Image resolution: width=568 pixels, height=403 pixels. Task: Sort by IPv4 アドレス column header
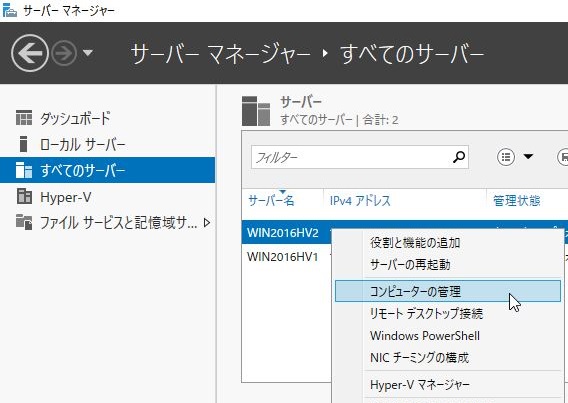click(360, 200)
